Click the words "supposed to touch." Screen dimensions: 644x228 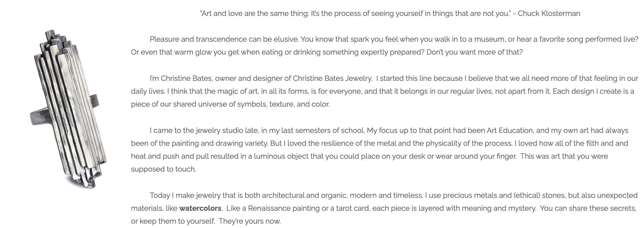click(164, 169)
